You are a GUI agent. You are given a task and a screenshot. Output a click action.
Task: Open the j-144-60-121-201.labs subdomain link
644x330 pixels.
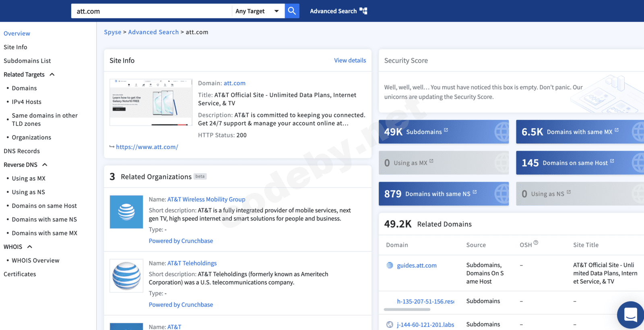pos(425,325)
